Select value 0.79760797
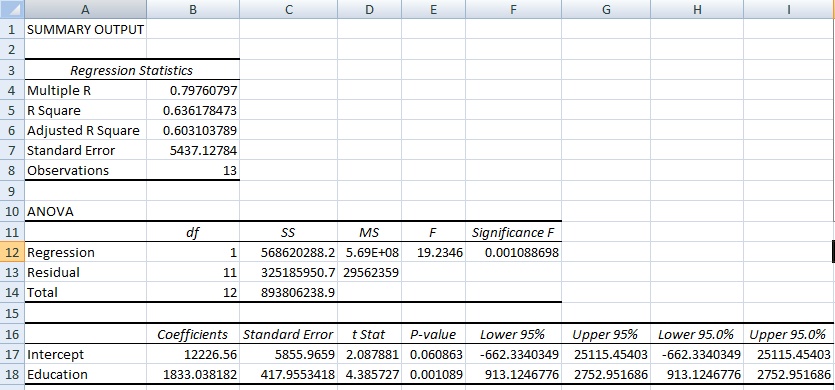The height and width of the screenshot is (390, 835). [x=193, y=90]
